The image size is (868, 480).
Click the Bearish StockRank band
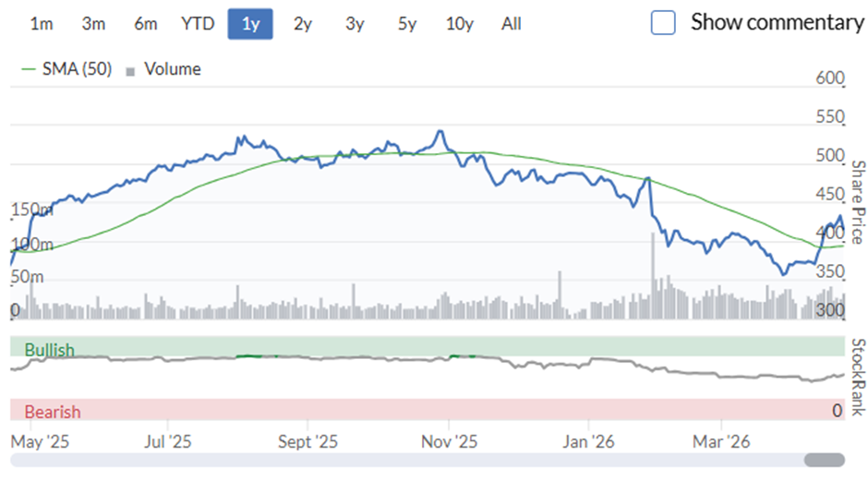coord(428,410)
